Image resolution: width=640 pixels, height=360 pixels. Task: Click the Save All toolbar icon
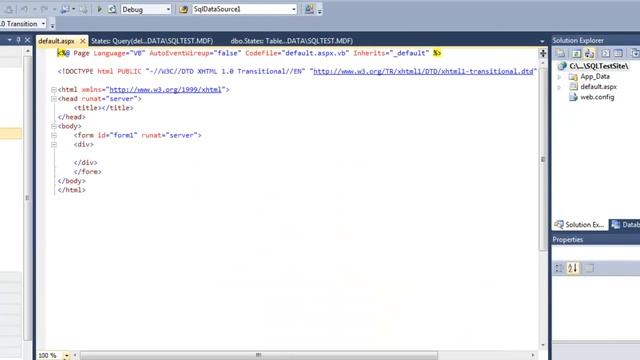(83, 9)
